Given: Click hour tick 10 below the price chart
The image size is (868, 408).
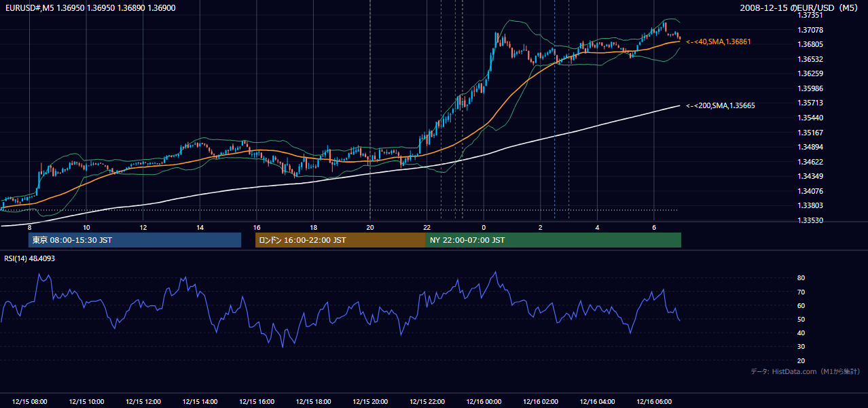Looking at the screenshot, I should (x=86, y=227).
